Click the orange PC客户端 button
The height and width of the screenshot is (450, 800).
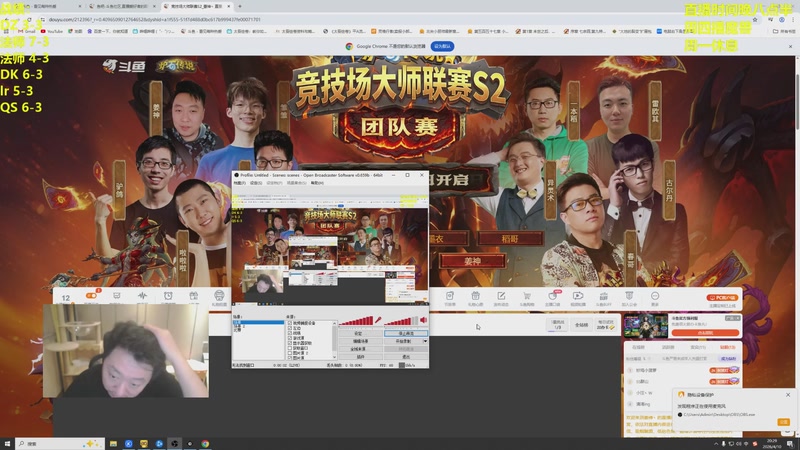[722, 297]
